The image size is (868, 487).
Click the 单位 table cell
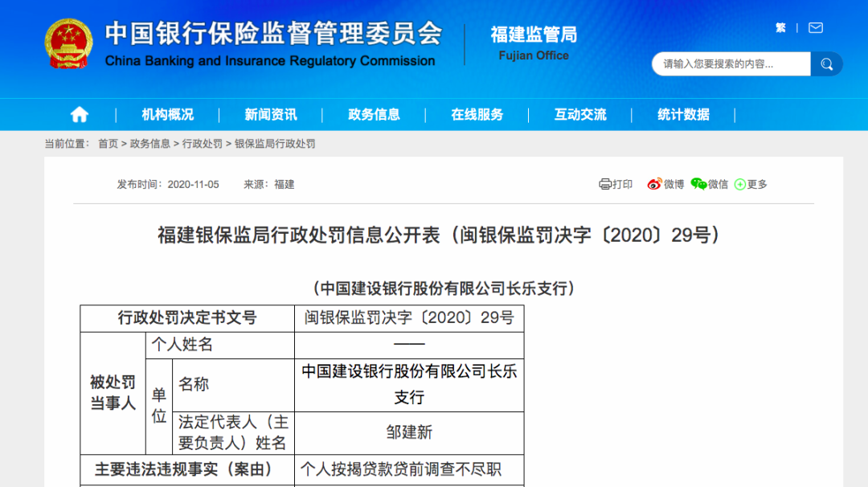click(x=159, y=406)
